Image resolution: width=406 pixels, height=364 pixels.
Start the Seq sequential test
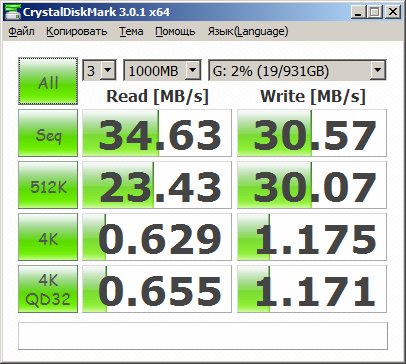click(48, 133)
